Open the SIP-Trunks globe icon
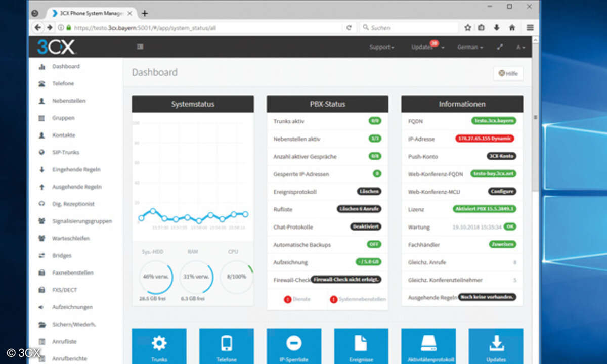Viewport: 607px width, 364px height. (x=41, y=152)
